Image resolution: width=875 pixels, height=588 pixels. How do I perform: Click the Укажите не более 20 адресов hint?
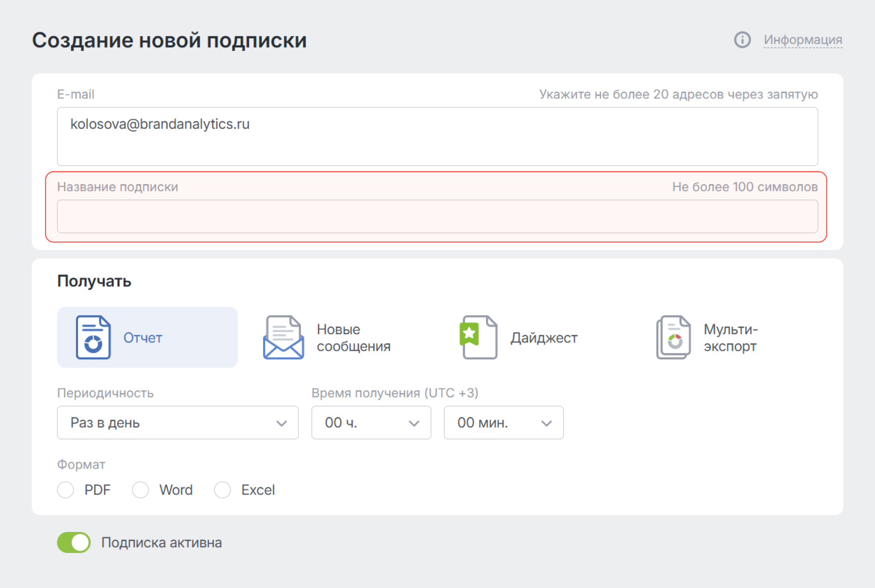[679, 95]
